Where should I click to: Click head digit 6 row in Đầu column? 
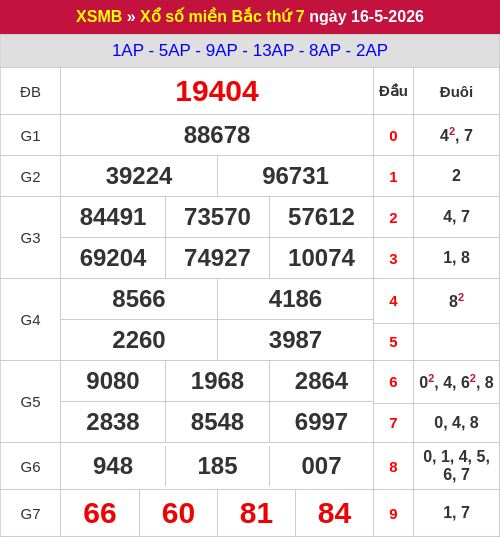393,382
